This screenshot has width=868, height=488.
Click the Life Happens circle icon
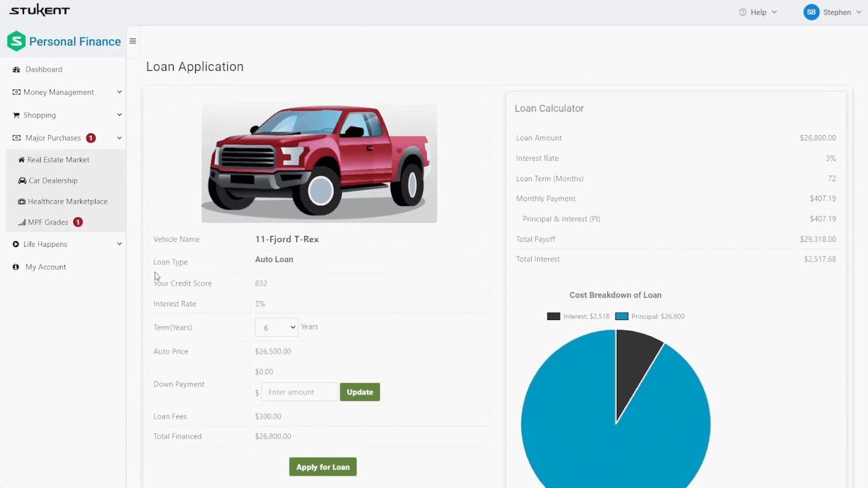16,244
